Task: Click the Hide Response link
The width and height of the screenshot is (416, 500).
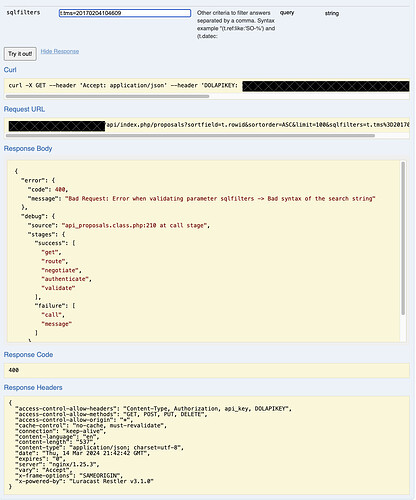Action: (x=60, y=51)
